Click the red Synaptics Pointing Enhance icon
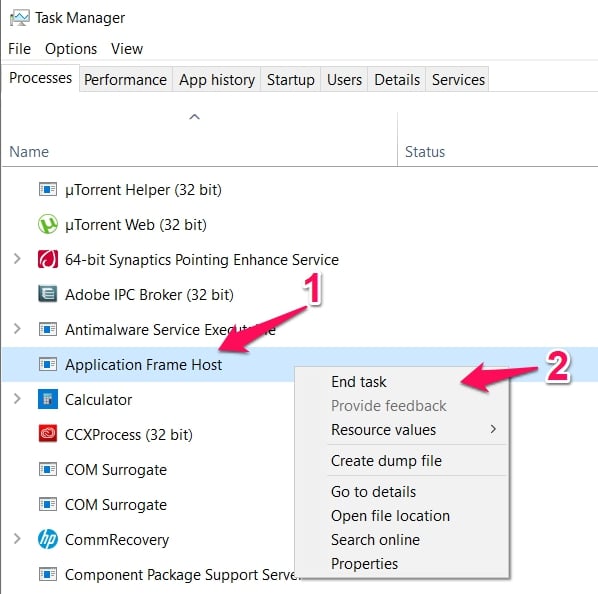The image size is (598, 594). coord(48,259)
